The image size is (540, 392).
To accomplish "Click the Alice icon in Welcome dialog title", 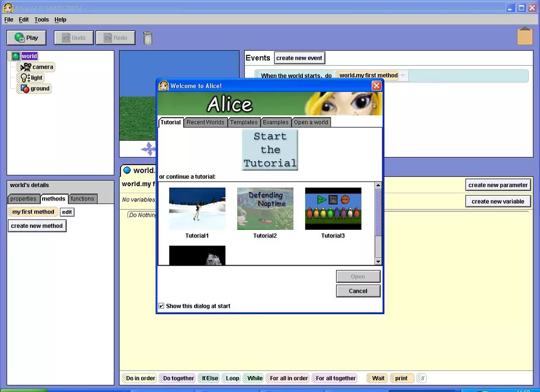I will point(164,85).
